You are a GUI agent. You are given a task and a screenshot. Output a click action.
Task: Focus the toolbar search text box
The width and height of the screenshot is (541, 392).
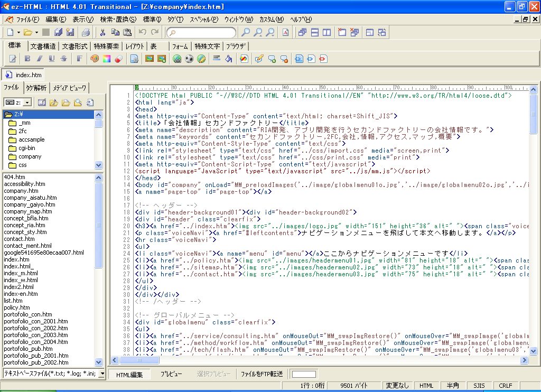(201, 32)
